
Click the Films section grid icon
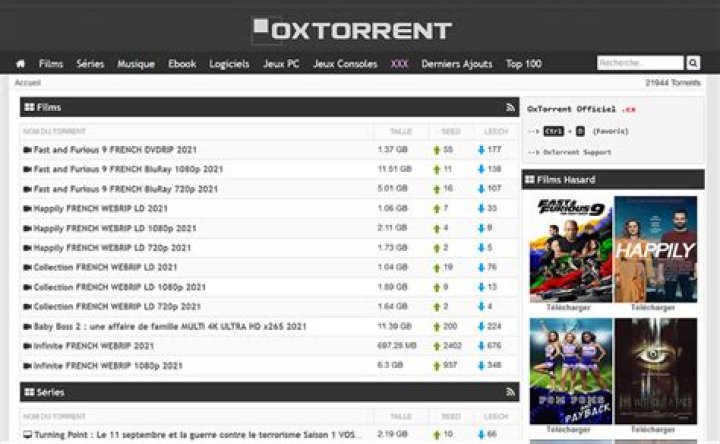pyautogui.click(x=29, y=107)
